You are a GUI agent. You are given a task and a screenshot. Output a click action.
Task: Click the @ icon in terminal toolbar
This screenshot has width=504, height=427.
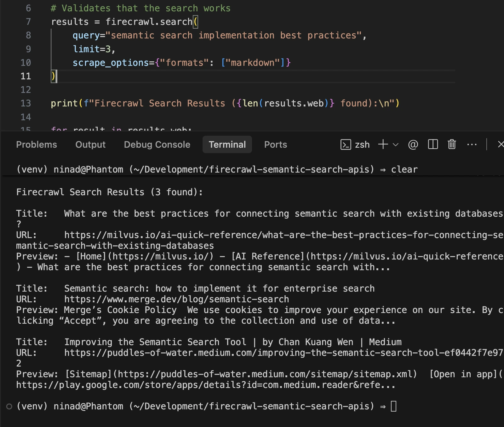tap(413, 145)
